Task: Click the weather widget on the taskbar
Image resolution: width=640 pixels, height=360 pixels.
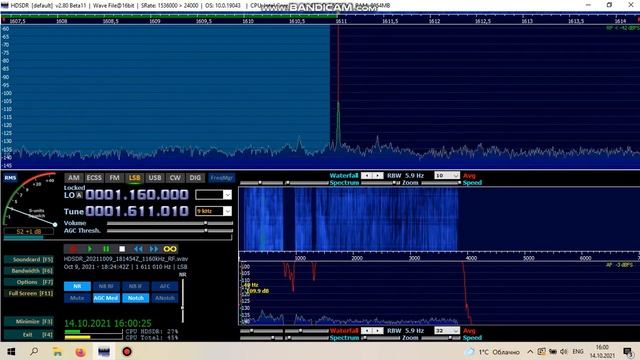Action: coord(492,351)
